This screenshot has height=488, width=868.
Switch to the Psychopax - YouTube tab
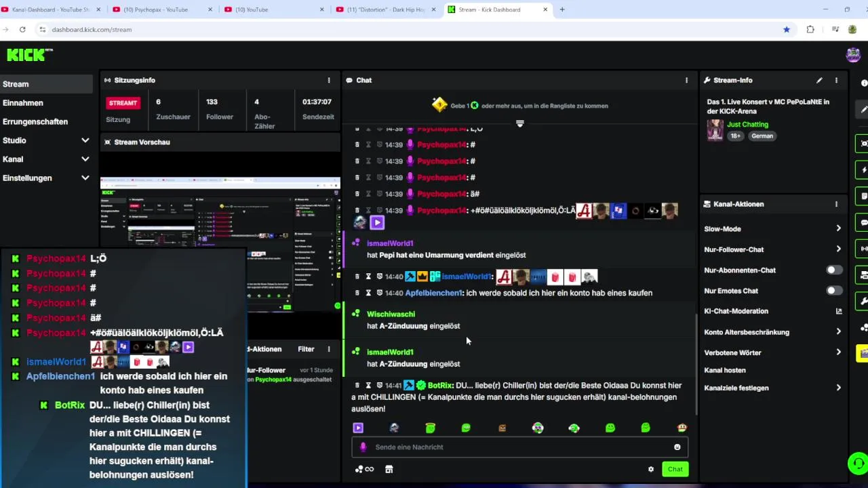click(x=163, y=9)
